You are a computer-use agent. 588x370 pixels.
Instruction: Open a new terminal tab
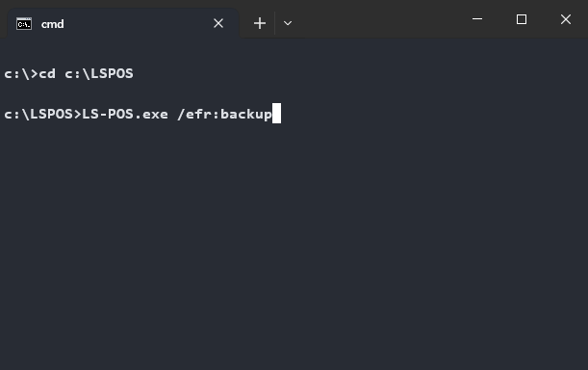[x=260, y=23]
